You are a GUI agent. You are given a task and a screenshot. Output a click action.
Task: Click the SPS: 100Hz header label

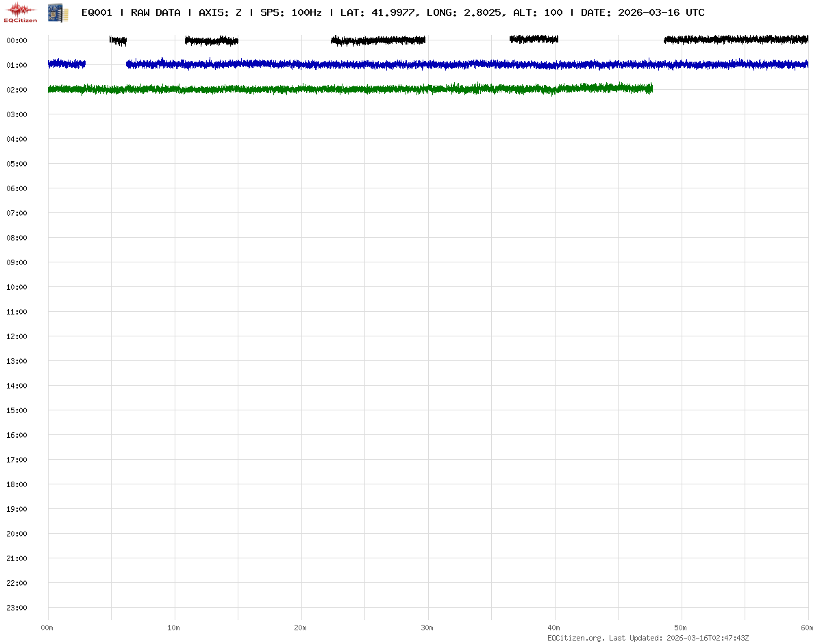(x=290, y=12)
